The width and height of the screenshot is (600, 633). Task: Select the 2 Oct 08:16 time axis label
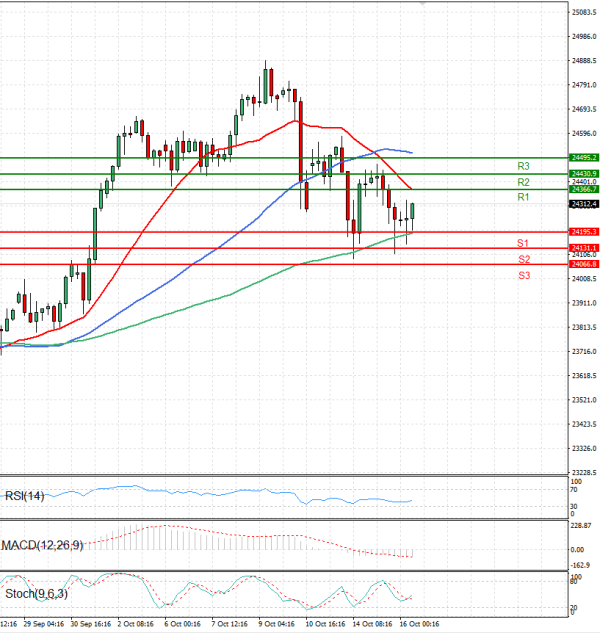136,621
